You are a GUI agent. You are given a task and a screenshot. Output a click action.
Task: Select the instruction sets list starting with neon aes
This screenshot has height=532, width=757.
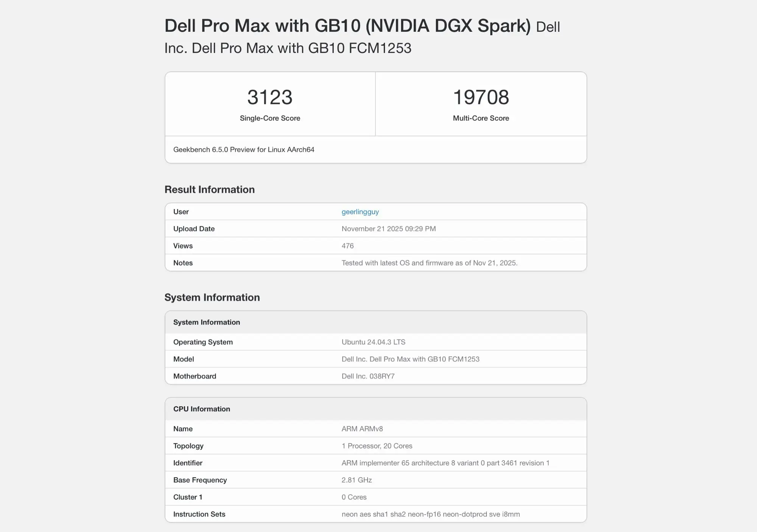coord(431,514)
